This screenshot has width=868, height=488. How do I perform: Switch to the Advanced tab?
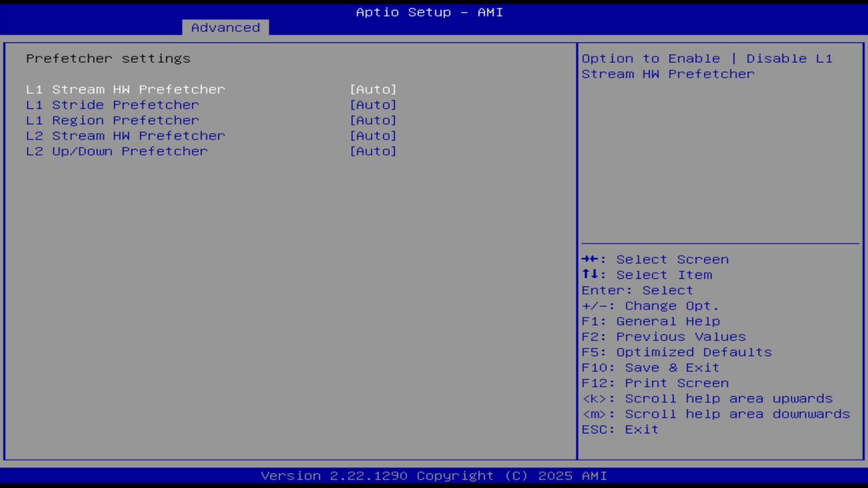coord(224,27)
